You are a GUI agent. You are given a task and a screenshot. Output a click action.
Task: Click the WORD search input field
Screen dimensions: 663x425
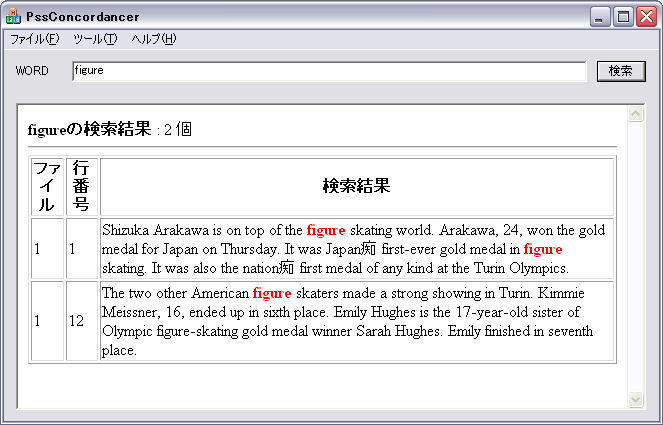[328, 71]
